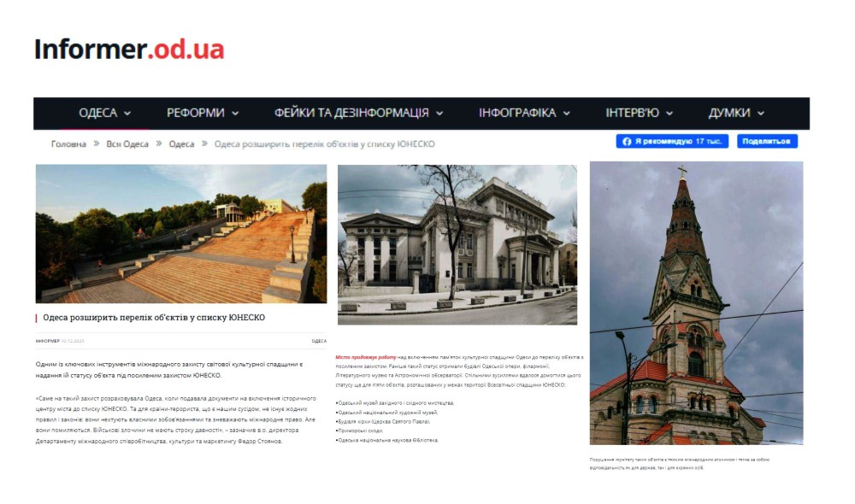Click the Informer.od.ua site logo
855x504 pixels.
tap(128, 50)
